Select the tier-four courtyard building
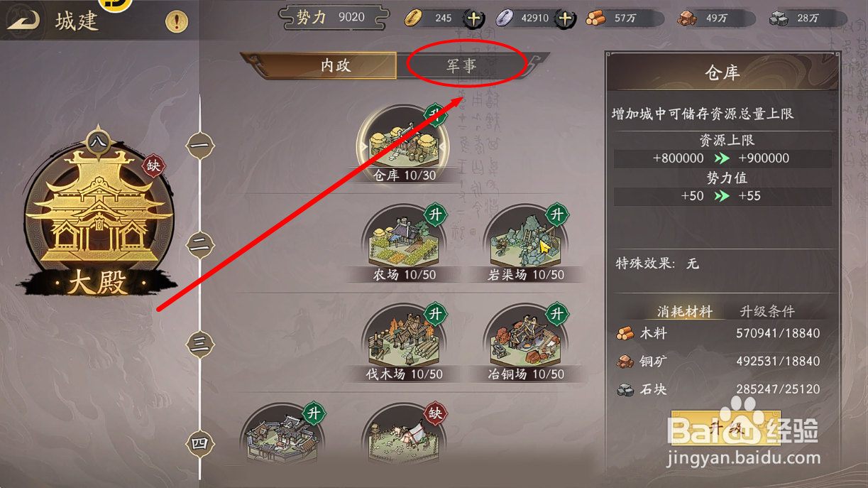Screen dimensions: 868x488 (283, 438)
